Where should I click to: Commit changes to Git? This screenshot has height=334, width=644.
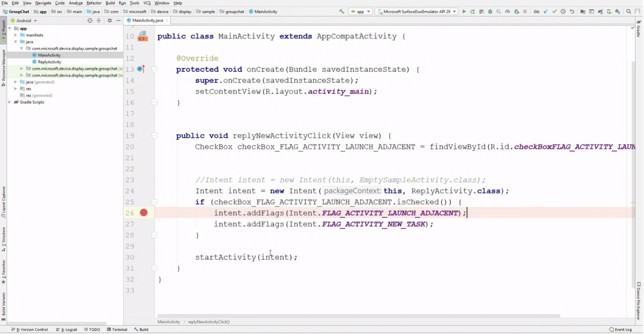coord(554,11)
